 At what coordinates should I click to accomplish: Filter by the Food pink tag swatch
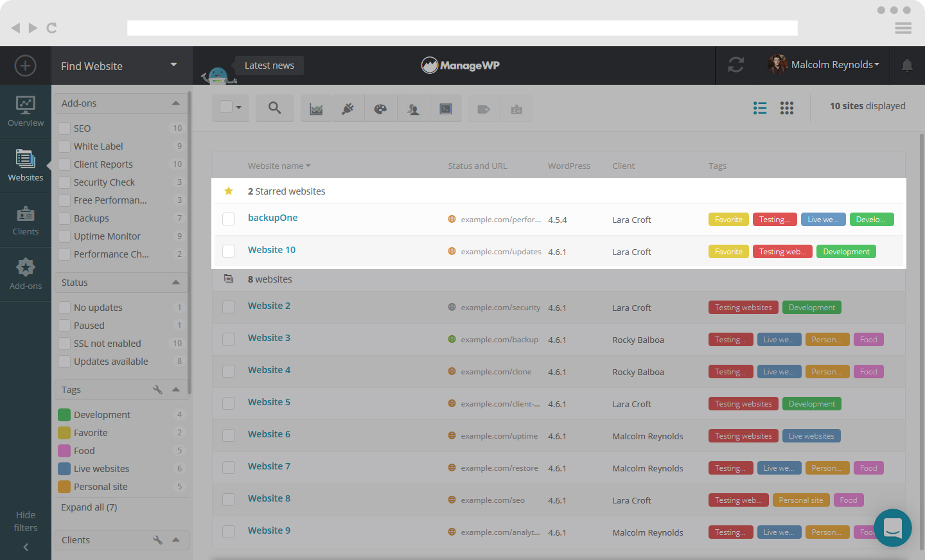tap(64, 451)
